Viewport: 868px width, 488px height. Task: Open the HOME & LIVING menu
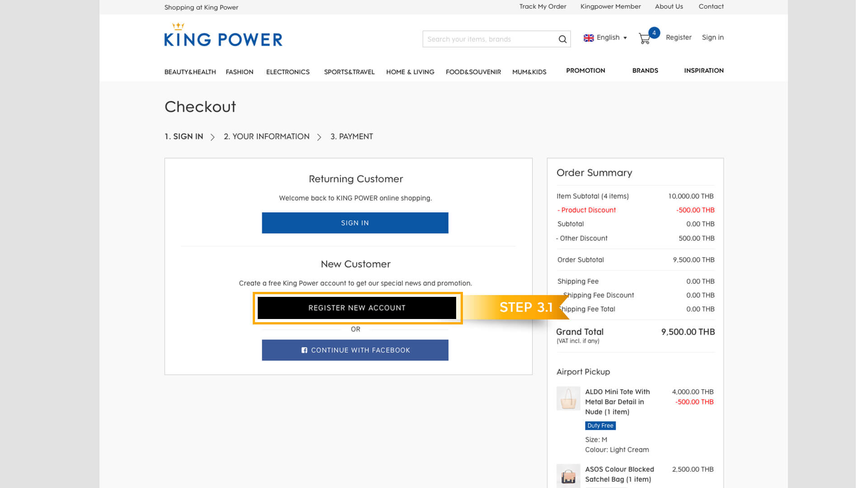point(410,72)
